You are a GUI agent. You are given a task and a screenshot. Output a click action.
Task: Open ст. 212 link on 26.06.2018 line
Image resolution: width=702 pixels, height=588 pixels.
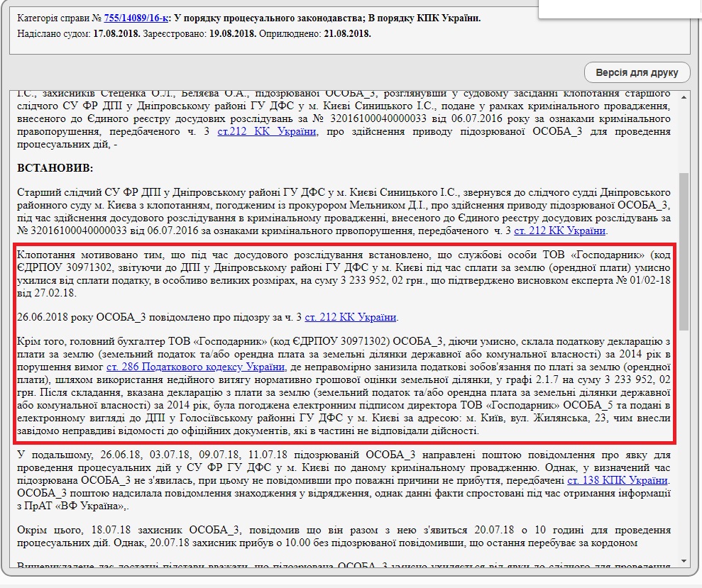(x=351, y=317)
